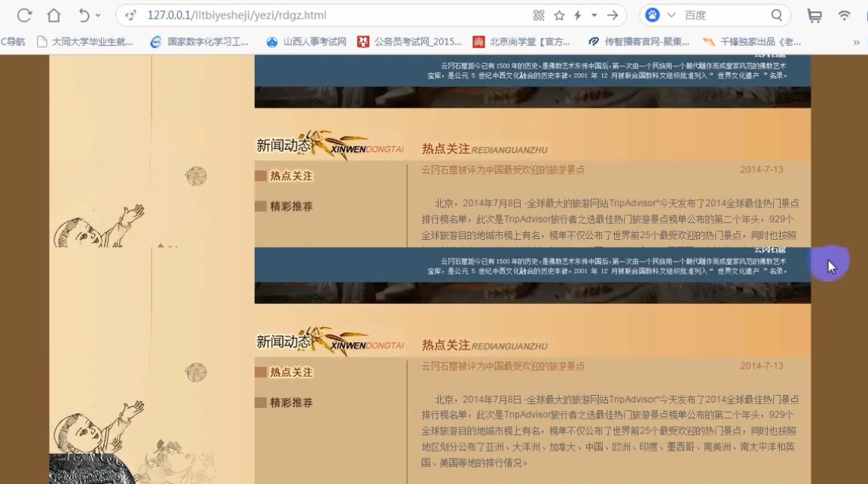Open the search engine selector chevron

click(671, 16)
